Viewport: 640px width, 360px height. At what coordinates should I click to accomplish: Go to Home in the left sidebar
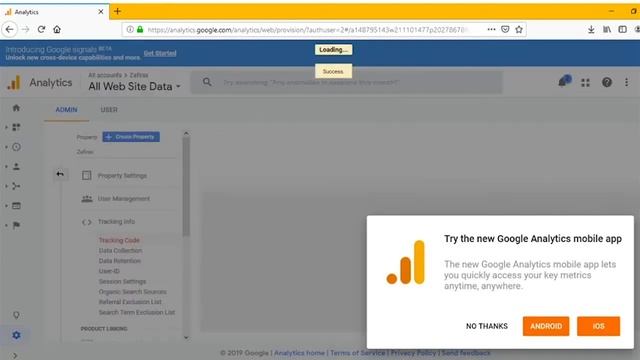(16, 108)
